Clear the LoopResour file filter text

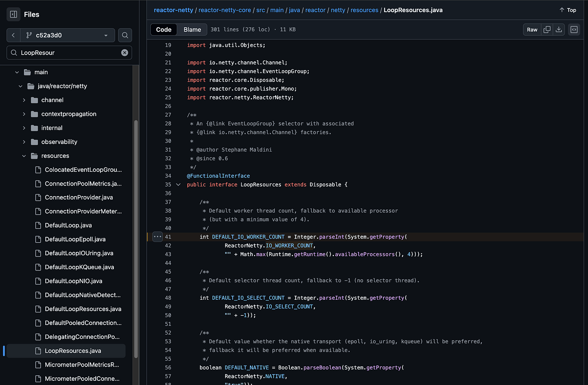125,52
